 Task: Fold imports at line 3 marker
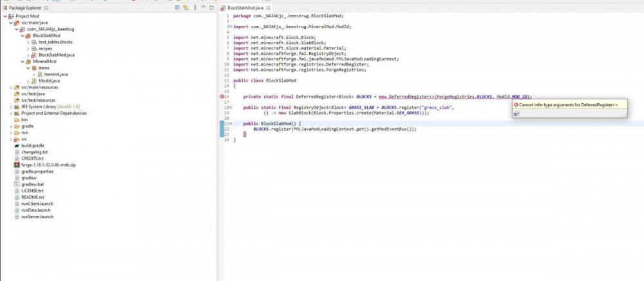pyautogui.click(x=231, y=26)
